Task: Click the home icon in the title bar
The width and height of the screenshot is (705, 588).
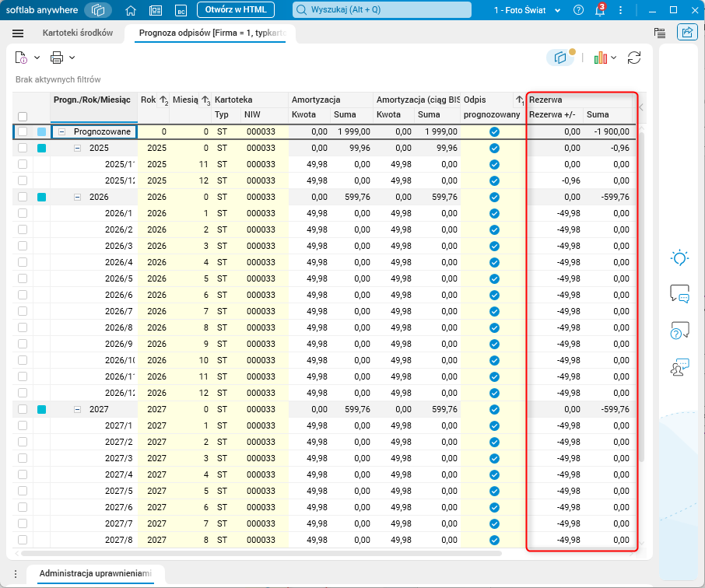Action: click(131, 10)
